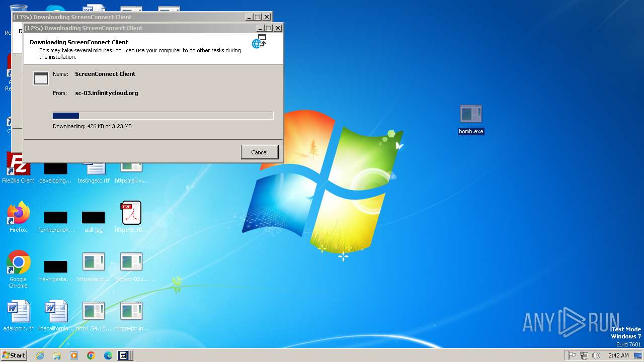This screenshot has height=362, width=644.
Task: Select the http1.94.18... application icon
Action: point(94,316)
